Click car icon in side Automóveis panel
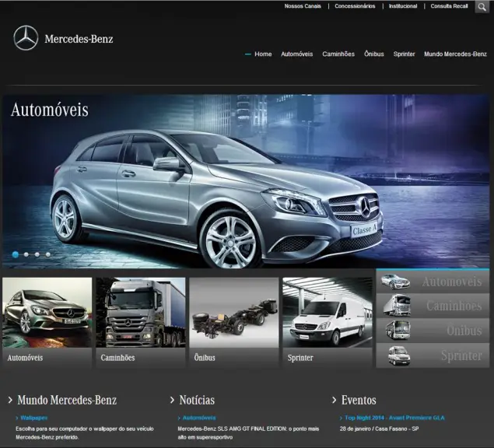494x448 pixels. 395,282
